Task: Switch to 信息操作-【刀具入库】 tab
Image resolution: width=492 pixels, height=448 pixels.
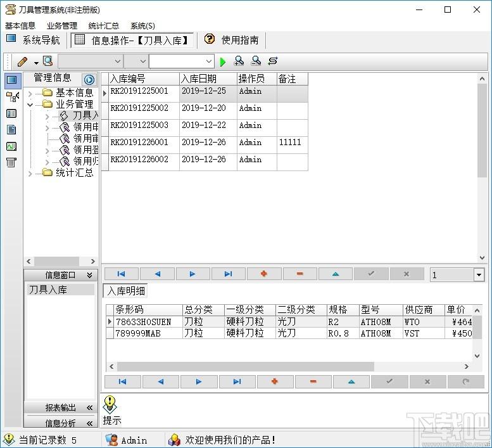Action: pyautogui.click(x=132, y=40)
